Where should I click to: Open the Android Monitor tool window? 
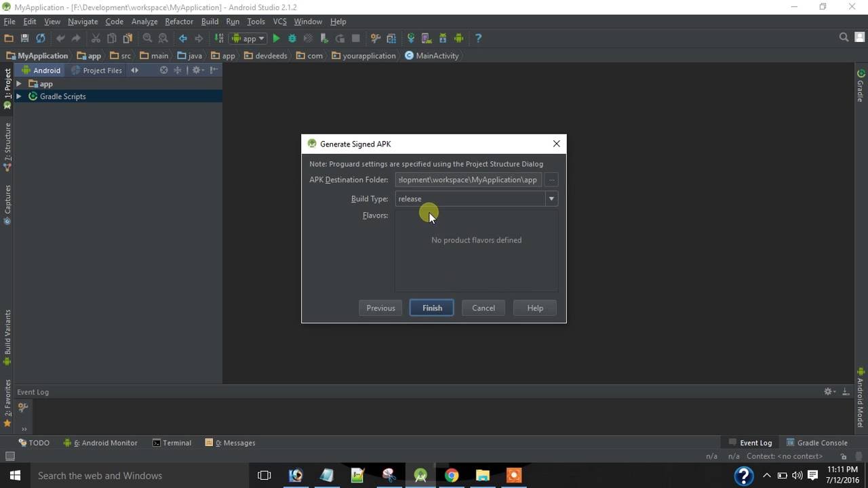pyautogui.click(x=100, y=443)
